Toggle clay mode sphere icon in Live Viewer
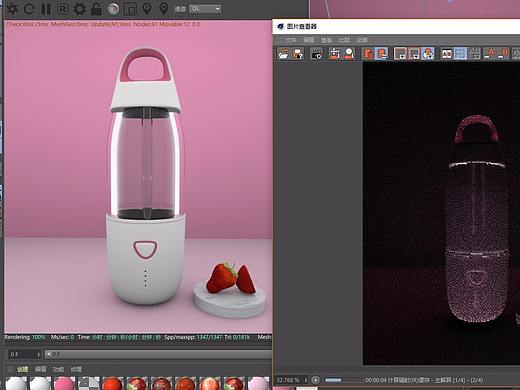Viewport: 520px width, 390px height. tap(113, 9)
